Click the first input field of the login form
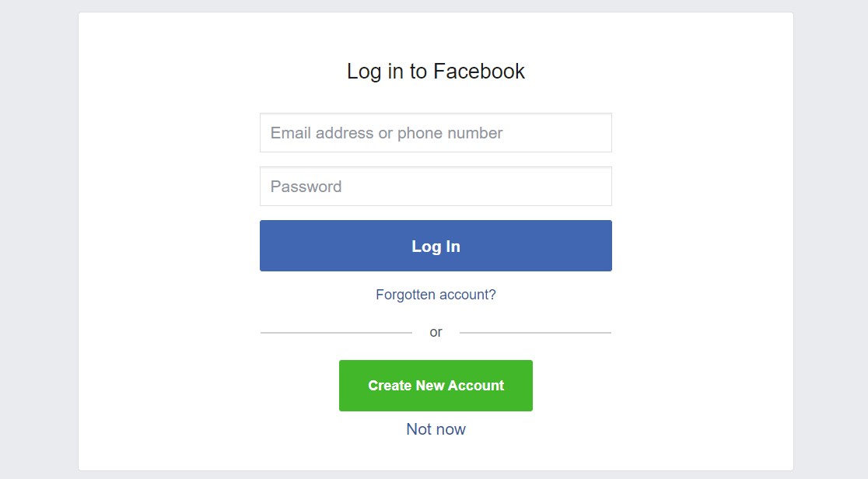Image resolution: width=868 pixels, height=479 pixels. (x=436, y=133)
